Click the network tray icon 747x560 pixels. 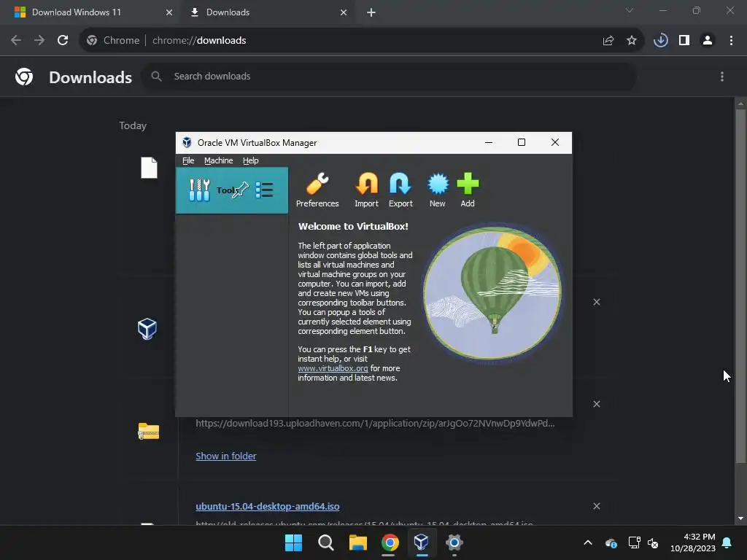coord(634,542)
